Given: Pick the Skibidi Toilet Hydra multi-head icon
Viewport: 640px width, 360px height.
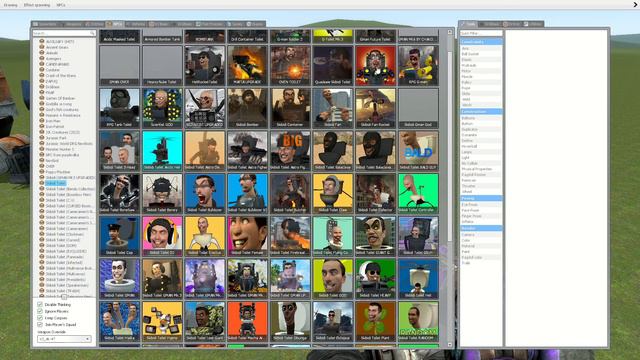Looking at the screenshot, I should 119,322.
